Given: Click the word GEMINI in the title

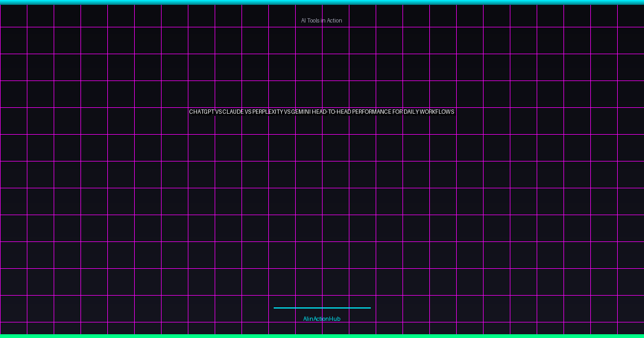Looking at the screenshot, I should pyautogui.click(x=301, y=112).
